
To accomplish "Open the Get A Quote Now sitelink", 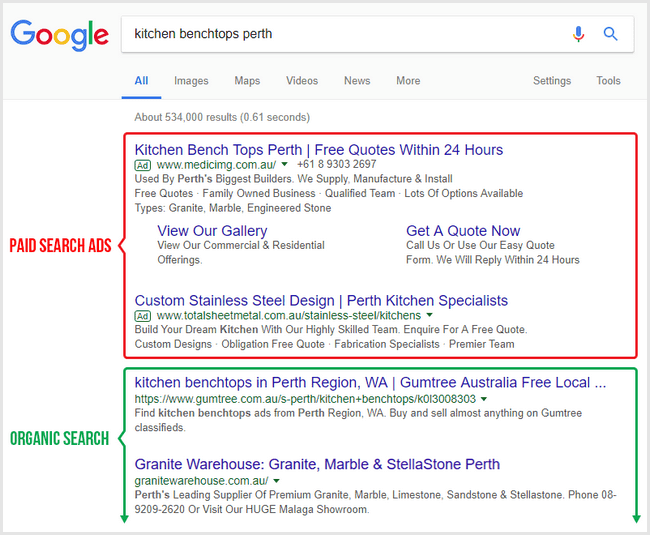I will (x=463, y=231).
